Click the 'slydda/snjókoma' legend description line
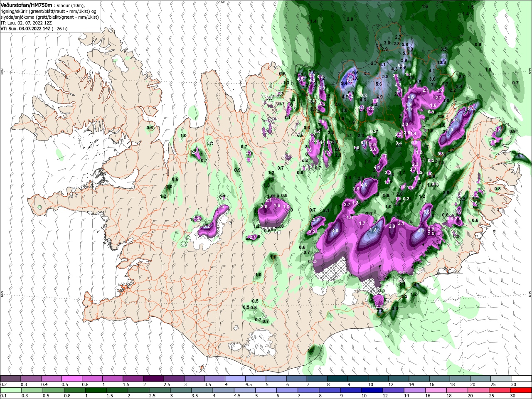Viewport: 532px width, 399px height. [x=49, y=17]
